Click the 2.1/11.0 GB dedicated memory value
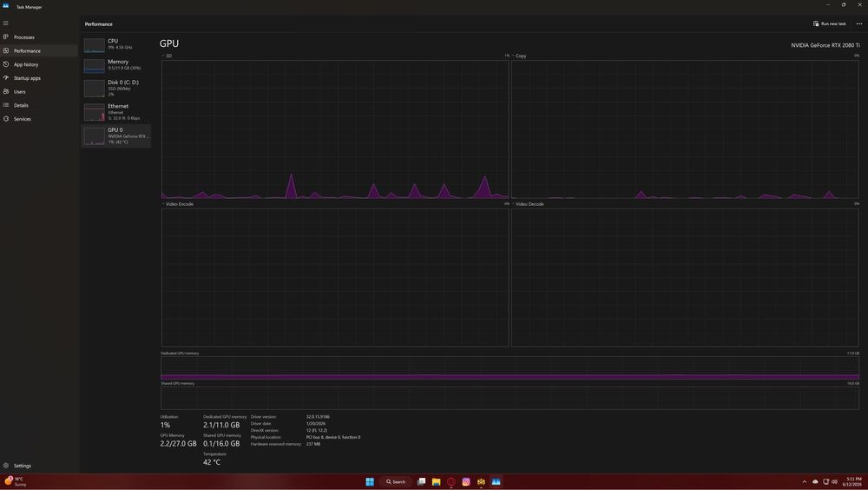 click(221, 425)
